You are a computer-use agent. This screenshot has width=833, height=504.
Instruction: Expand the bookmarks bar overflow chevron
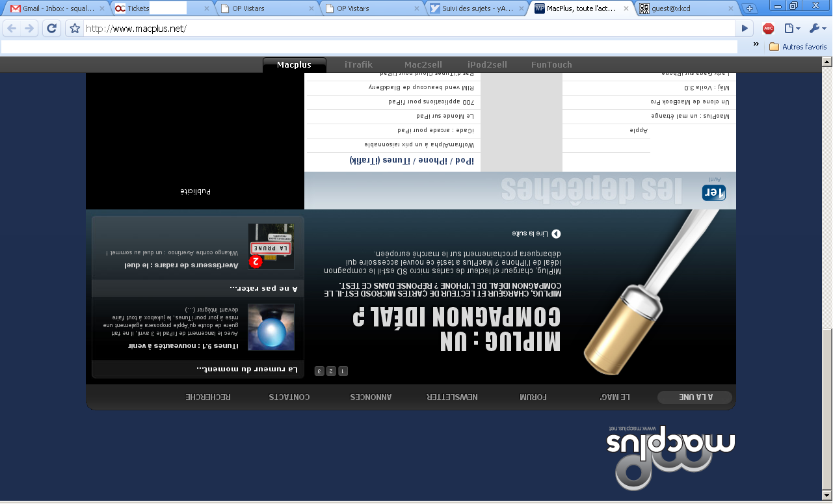[756, 44]
